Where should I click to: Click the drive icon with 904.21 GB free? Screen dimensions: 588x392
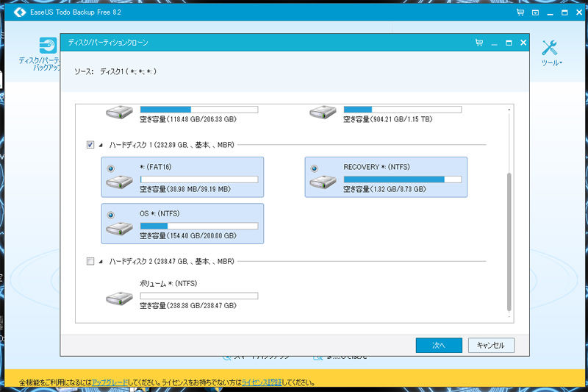coord(323,113)
